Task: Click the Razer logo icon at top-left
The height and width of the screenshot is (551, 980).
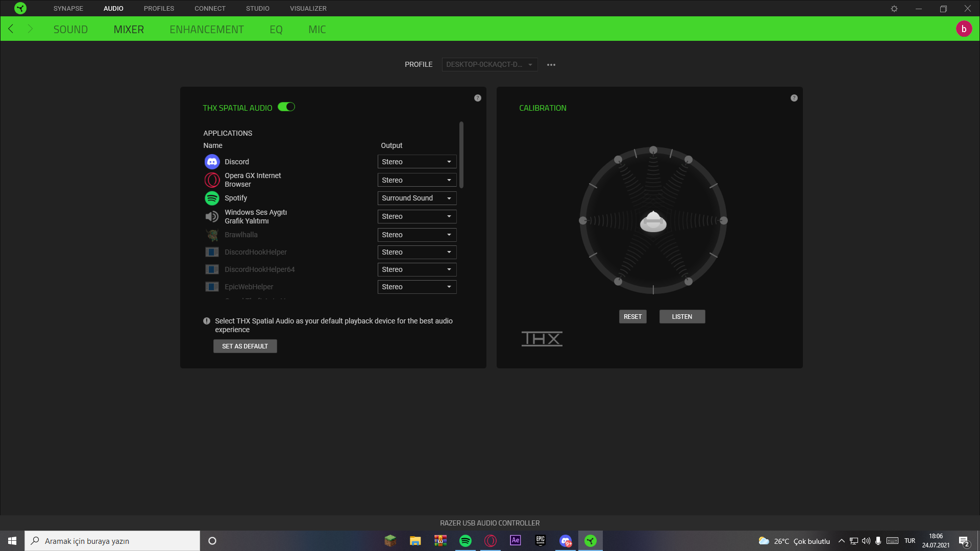Action: click(20, 8)
